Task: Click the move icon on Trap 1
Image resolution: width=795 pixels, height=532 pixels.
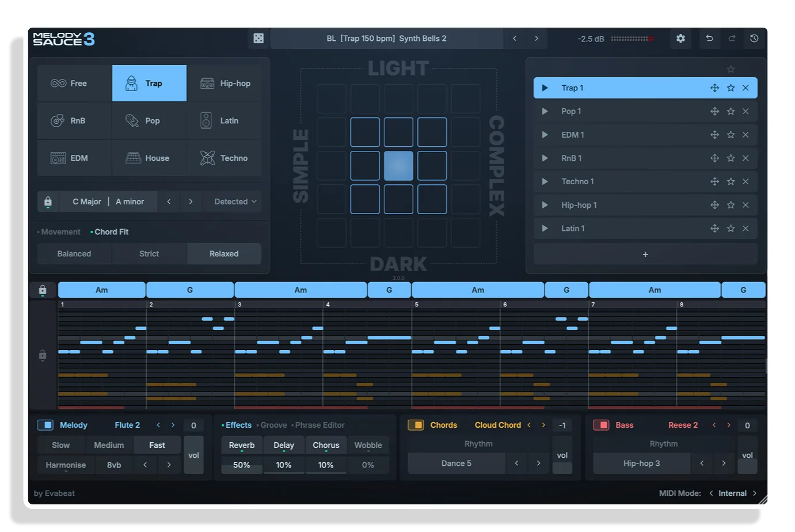Action: click(714, 88)
